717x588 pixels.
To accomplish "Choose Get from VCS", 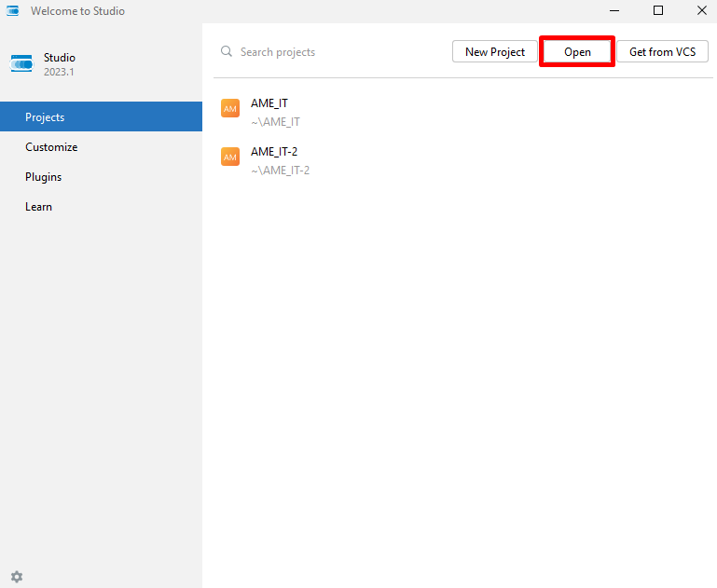I will pos(662,52).
